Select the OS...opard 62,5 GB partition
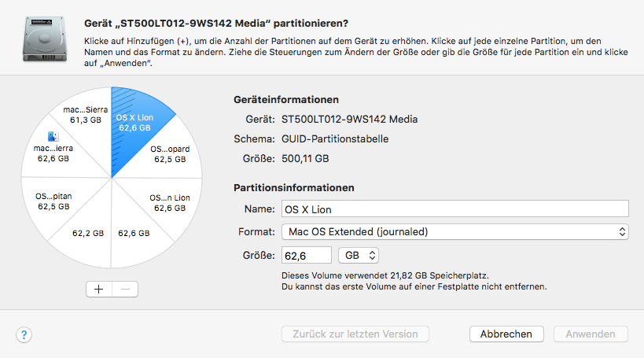644x358 pixels. [x=168, y=153]
